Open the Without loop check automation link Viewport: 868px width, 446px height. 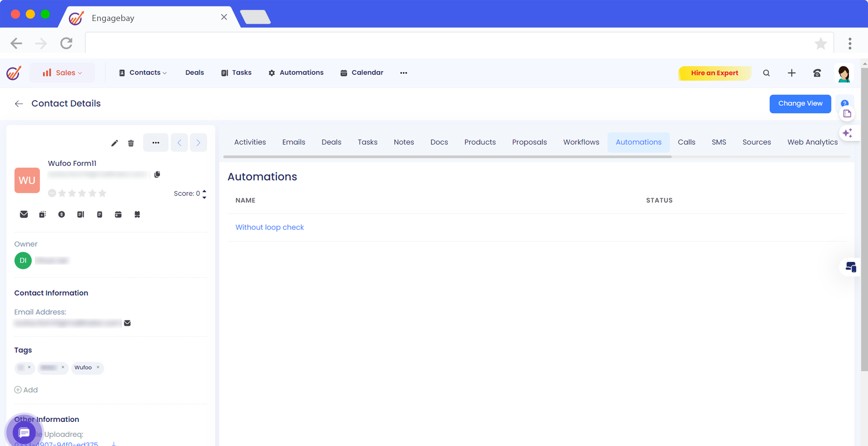270,227
